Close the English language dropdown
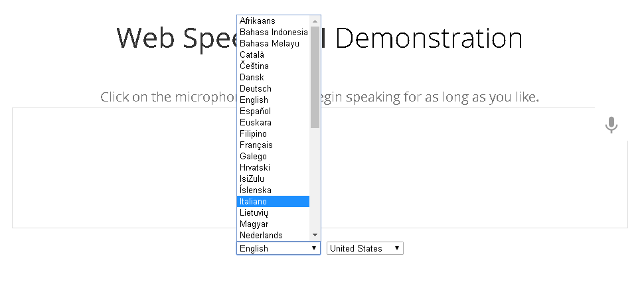This screenshot has height=296, width=644. click(x=278, y=248)
